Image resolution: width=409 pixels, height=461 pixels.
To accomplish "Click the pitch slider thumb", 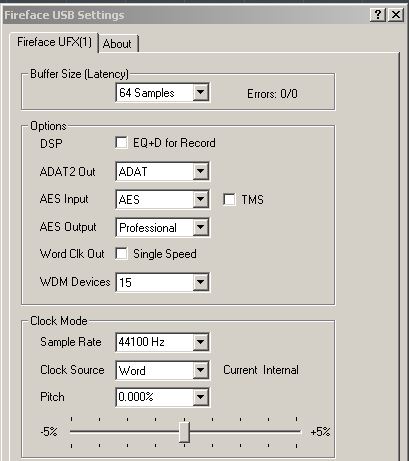I will coord(184,432).
